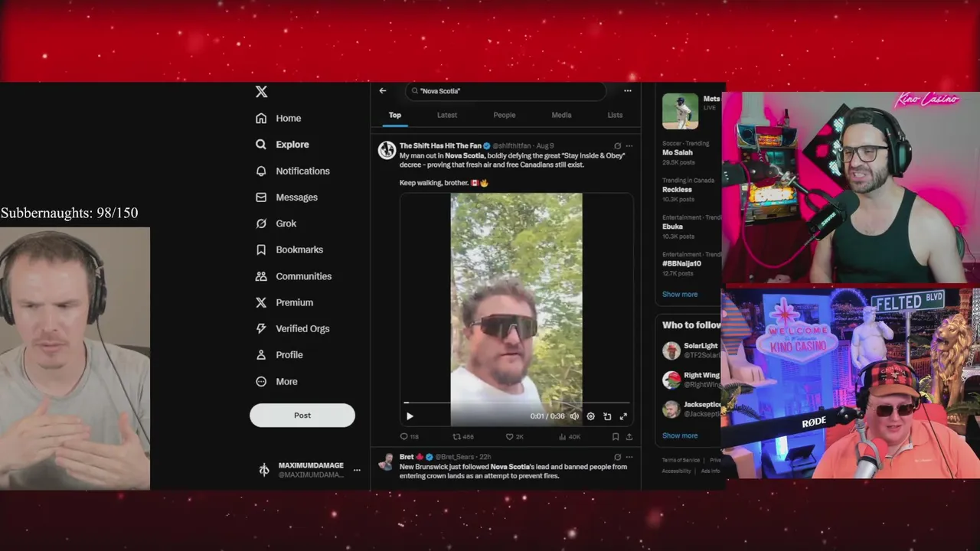This screenshot has width=980, height=551.
Task: Click Grok icon on Shift Has Hit post
Action: [617, 146]
